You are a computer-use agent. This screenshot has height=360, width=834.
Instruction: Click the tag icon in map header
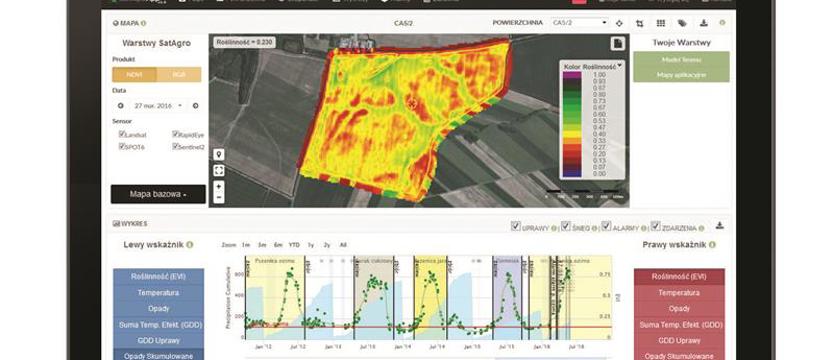682,23
